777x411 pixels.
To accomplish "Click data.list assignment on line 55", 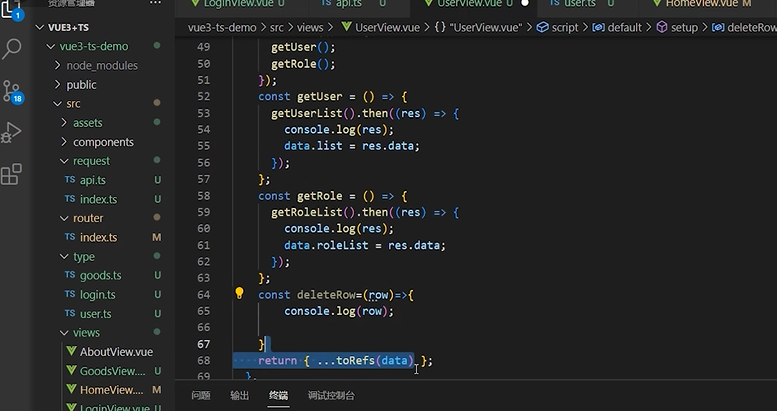I will (x=351, y=146).
